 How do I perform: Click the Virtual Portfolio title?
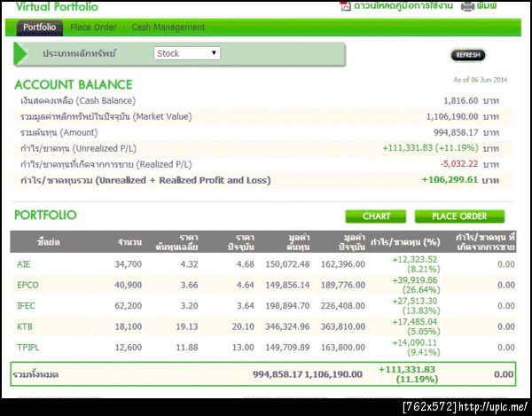point(57,6)
